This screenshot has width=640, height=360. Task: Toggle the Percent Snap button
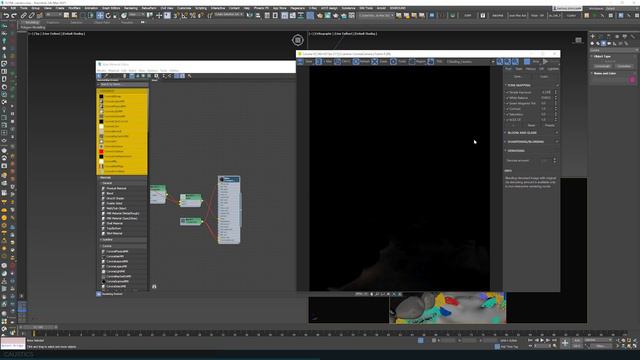coord(192,16)
